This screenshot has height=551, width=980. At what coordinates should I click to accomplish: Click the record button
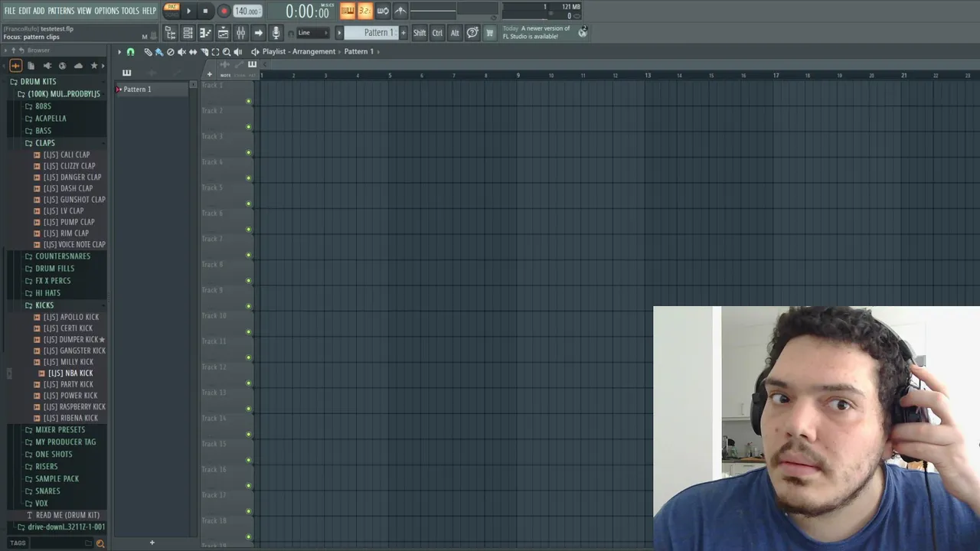pyautogui.click(x=224, y=11)
